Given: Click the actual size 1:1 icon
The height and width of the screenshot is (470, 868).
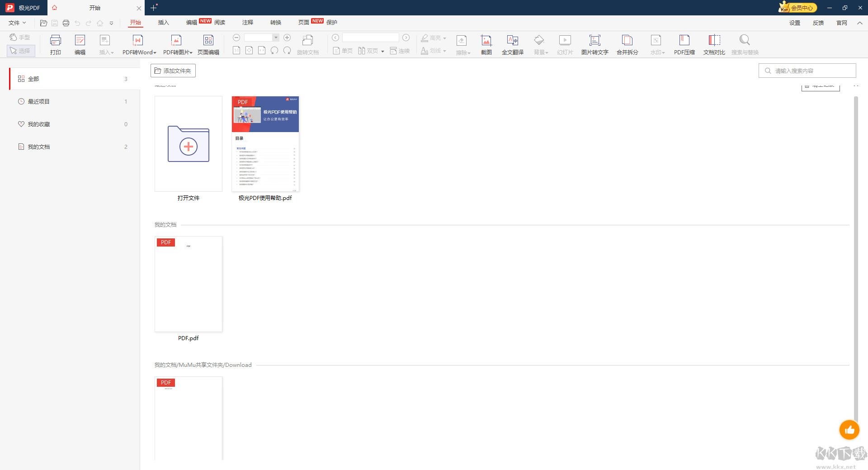Looking at the screenshot, I should 236,51.
